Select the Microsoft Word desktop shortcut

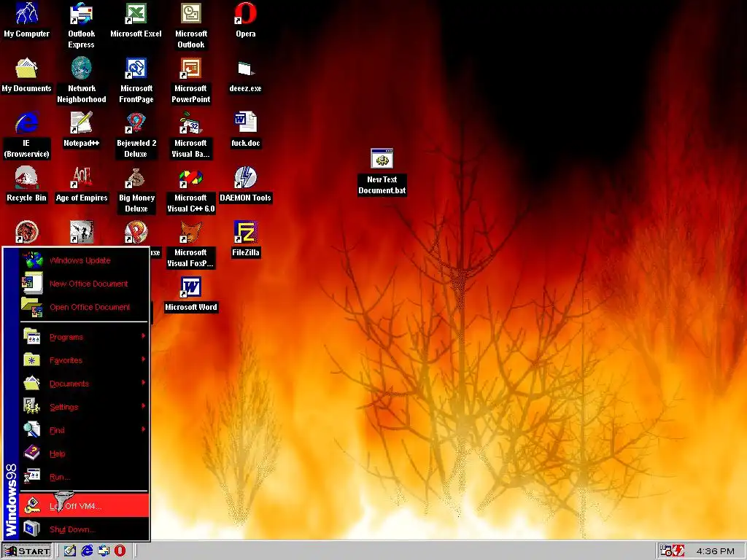coord(190,295)
